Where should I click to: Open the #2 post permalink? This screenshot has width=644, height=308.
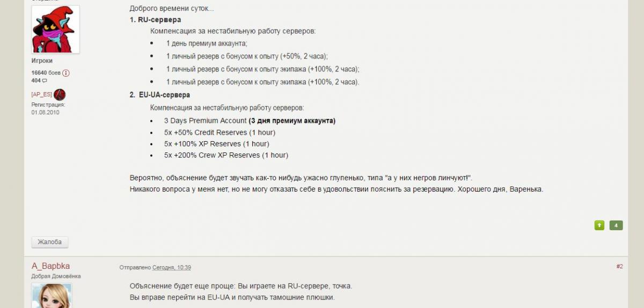point(619,266)
